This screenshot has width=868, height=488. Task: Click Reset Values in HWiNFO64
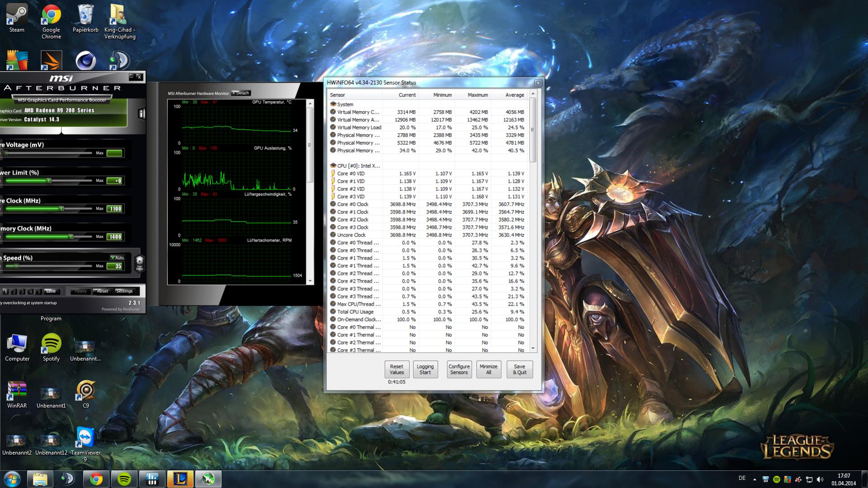[x=397, y=370]
